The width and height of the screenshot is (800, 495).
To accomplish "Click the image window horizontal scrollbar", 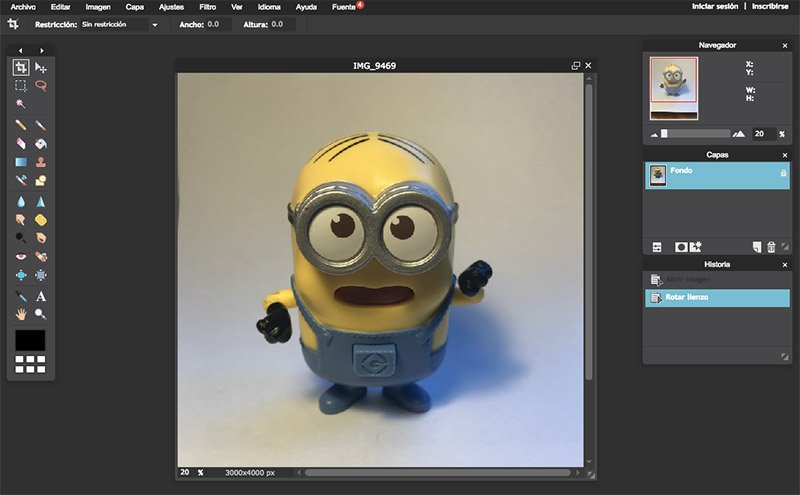I will tap(437, 473).
